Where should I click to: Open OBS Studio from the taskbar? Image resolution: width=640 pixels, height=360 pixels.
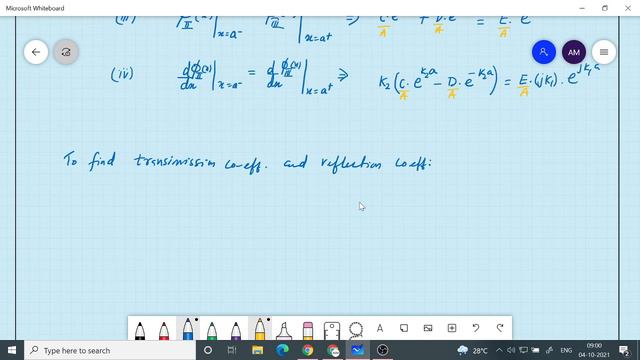(382, 350)
